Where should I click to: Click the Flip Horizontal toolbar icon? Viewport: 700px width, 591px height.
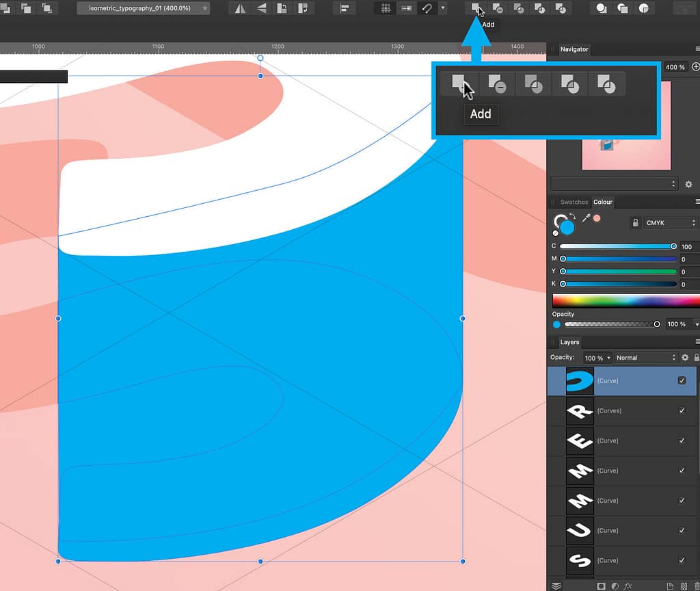coord(240,8)
